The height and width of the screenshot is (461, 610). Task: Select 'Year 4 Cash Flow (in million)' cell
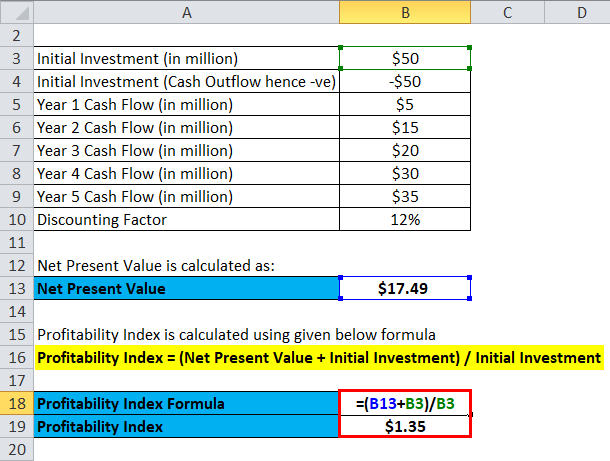(x=186, y=173)
